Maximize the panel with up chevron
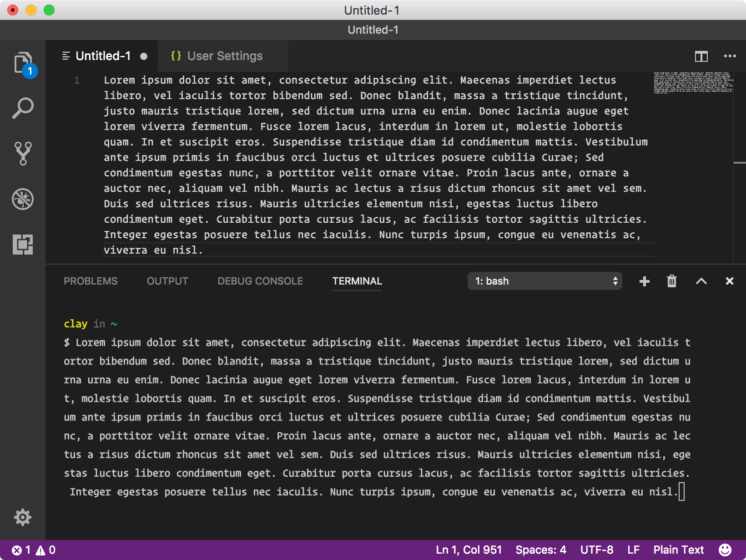Screen dimensions: 746x560 [701, 281]
